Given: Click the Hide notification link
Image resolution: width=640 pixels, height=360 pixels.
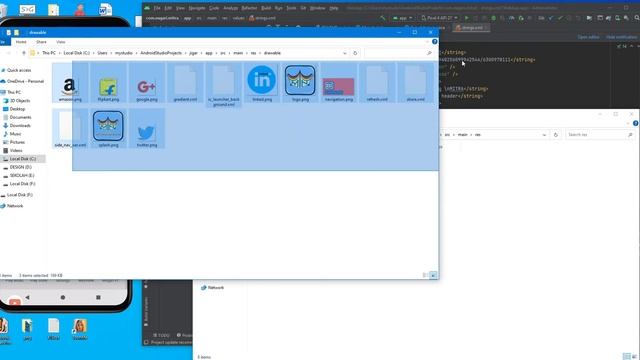Looking at the screenshot, I should pos(622,37).
